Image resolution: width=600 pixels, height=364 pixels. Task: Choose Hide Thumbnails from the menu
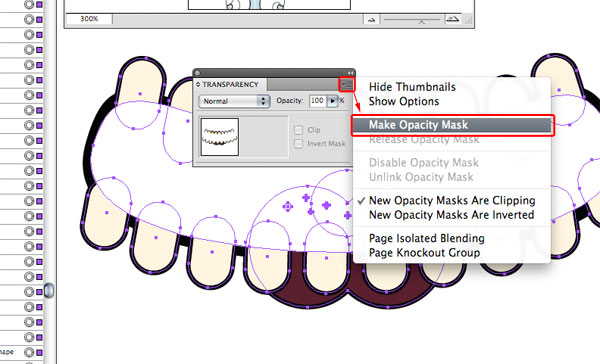click(x=412, y=87)
